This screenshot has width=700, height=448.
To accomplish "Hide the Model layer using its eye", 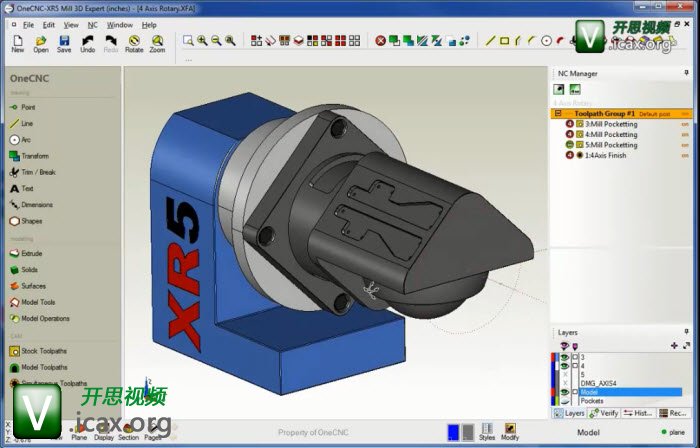I will (562, 392).
